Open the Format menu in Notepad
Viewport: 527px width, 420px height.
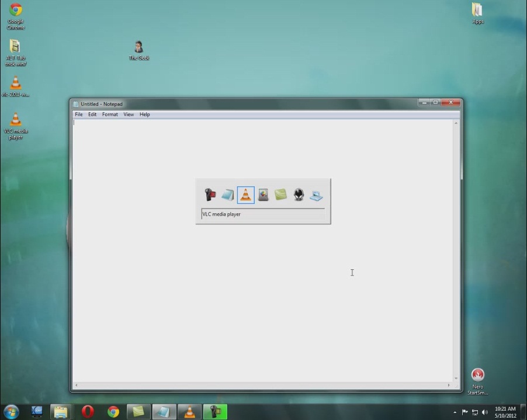[110, 114]
